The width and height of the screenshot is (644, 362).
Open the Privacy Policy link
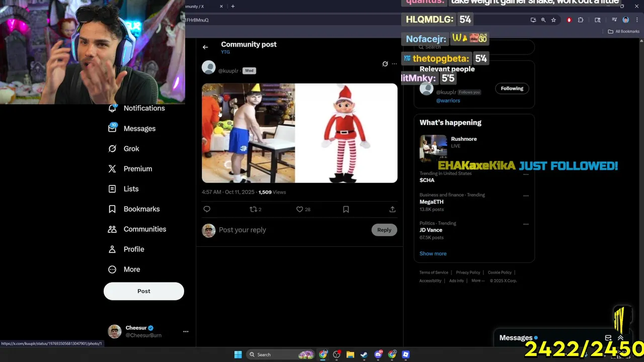(x=468, y=273)
